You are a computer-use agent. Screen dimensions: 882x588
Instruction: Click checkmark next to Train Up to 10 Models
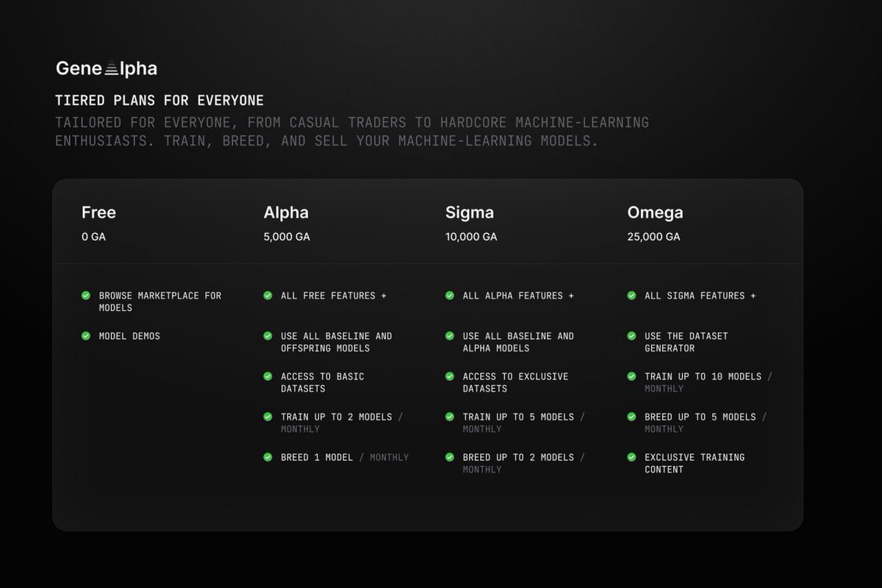coord(631,376)
